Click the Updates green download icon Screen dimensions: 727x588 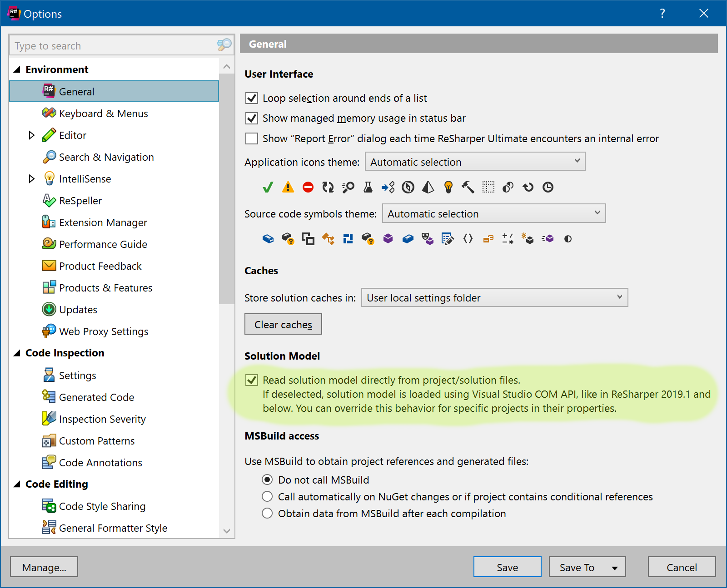(49, 309)
